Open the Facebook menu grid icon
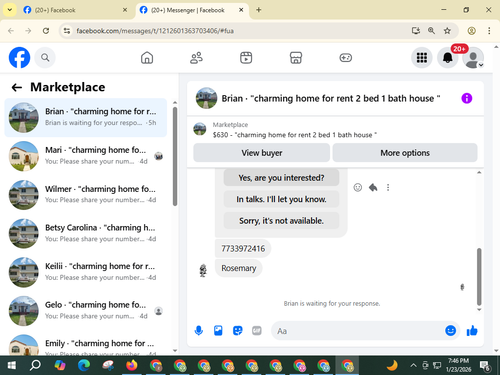This screenshot has width=500, height=375. (422, 58)
